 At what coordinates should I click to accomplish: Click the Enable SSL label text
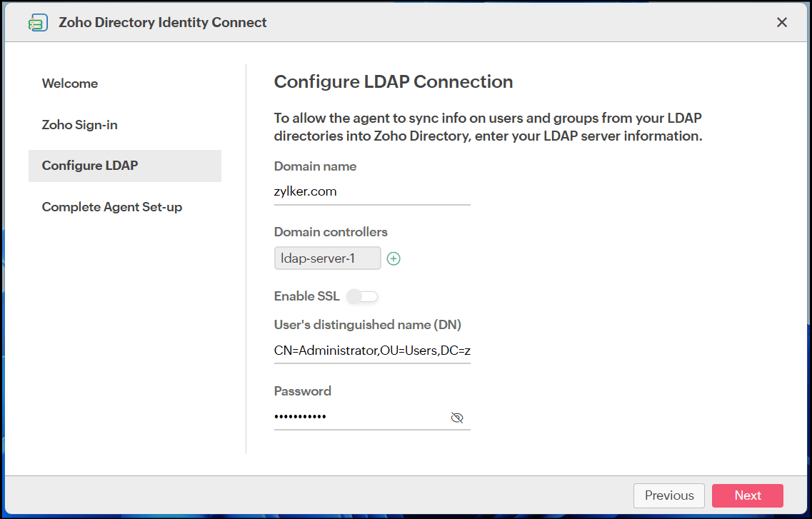point(306,296)
